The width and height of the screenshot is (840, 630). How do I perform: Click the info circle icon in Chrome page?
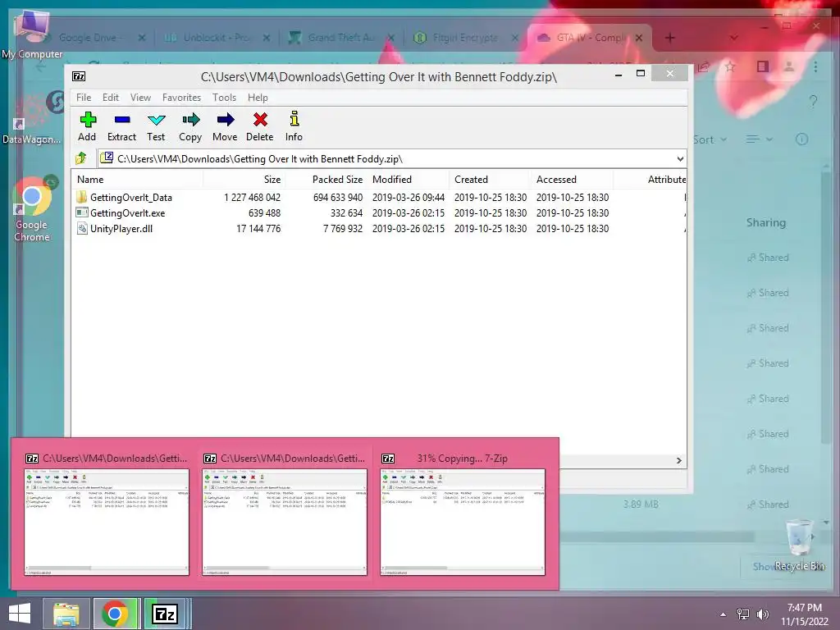tap(801, 139)
